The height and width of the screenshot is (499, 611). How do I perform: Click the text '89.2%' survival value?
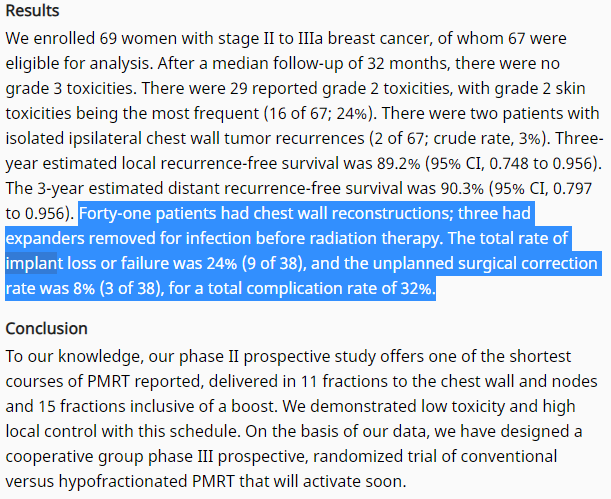click(x=398, y=163)
